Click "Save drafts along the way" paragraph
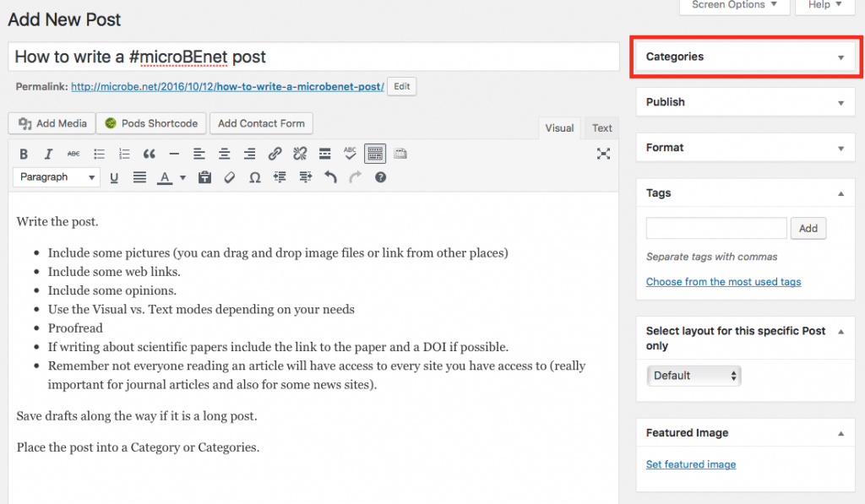865x504 pixels. click(x=137, y=415)
